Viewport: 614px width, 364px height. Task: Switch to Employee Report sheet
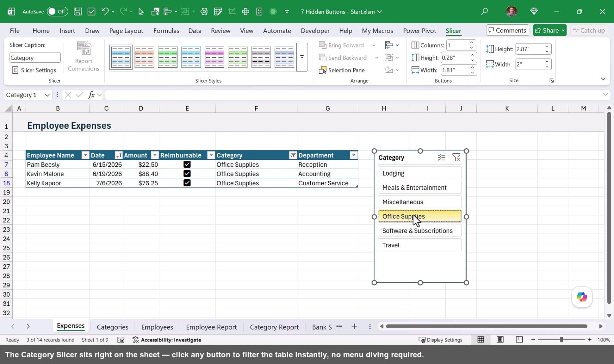[211, 327]
